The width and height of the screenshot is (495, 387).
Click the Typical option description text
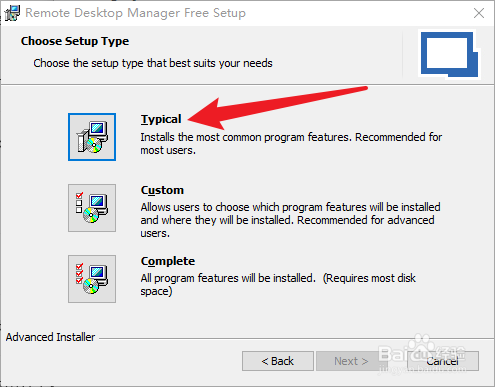291,144
